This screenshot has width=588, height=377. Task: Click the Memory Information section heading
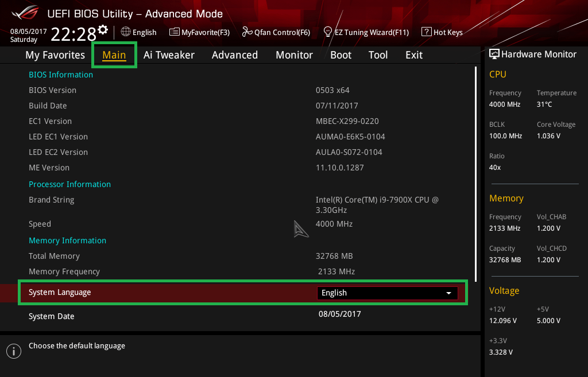tap(68, 240)
